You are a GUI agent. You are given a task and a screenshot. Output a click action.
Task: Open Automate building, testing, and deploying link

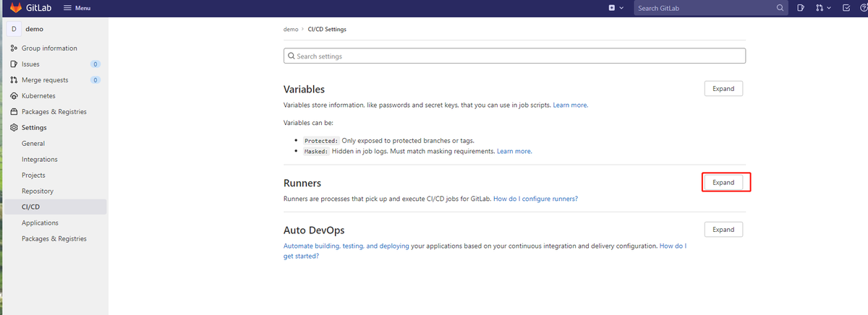click(x=346, y=246)
